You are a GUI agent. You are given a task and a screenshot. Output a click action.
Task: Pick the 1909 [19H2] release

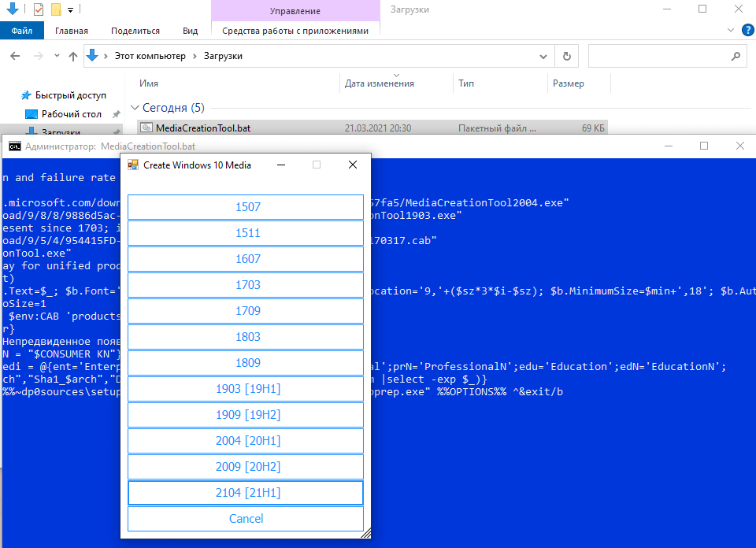pos(246,415)
